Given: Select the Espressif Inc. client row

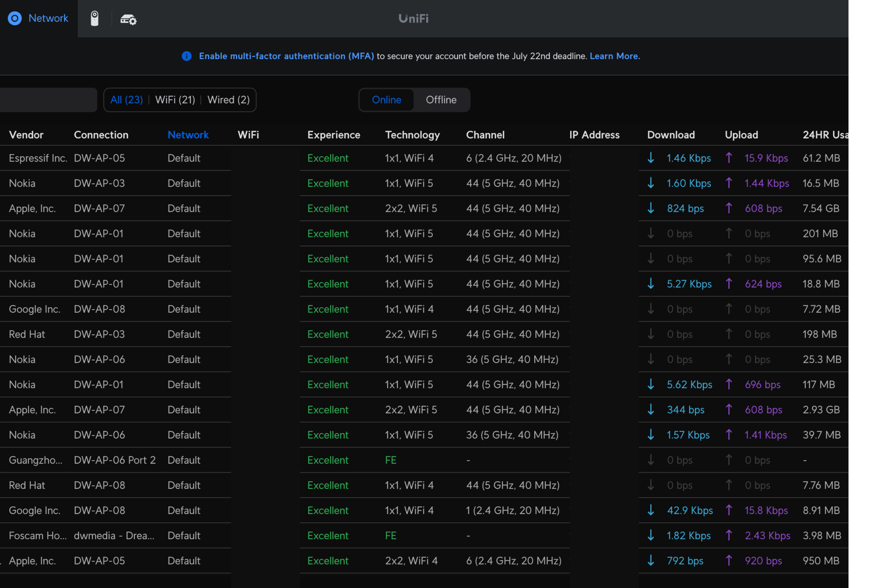Looking at the screenshot, I should [424, 158].
